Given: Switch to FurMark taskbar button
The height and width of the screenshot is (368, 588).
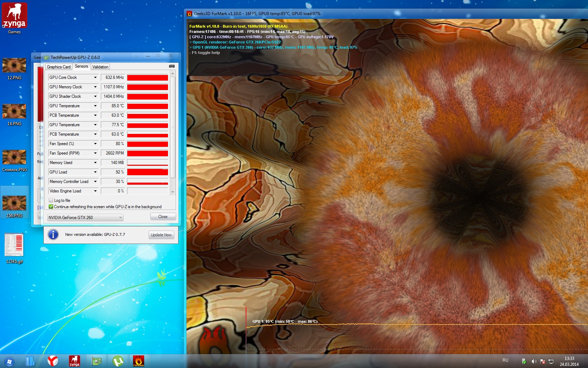Looking at the screenshot, I should click(139, 361).
